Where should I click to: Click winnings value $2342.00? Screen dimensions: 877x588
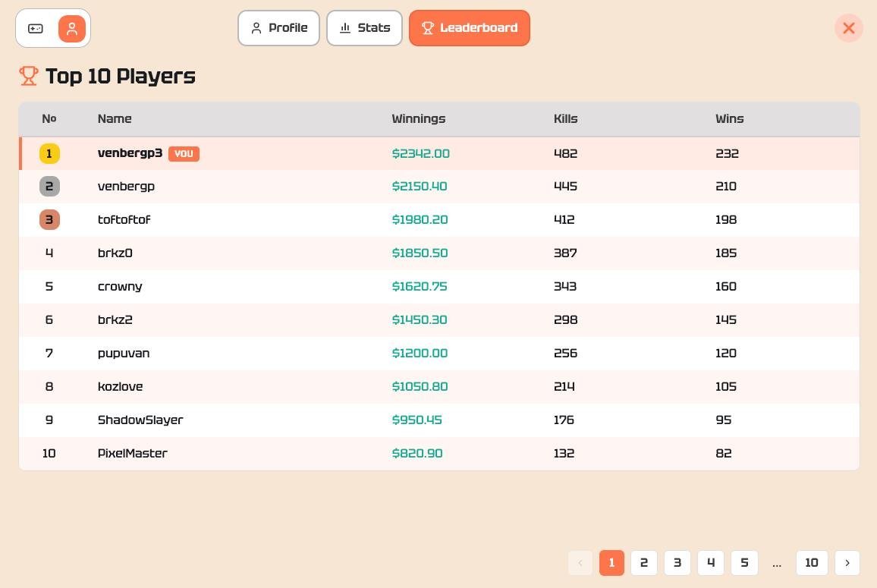(420, 153)
